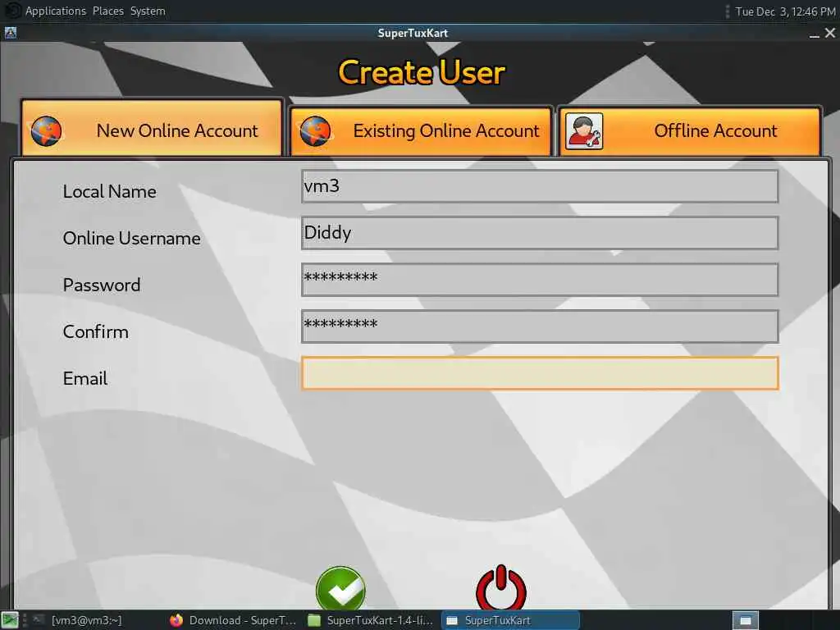Select the Confirm password field

click(x=540, y=326)
